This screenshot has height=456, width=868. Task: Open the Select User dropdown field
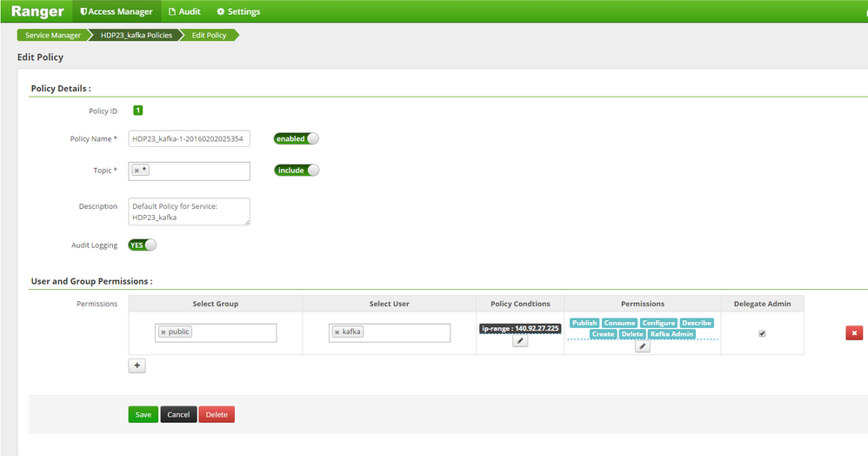point(390,333)
